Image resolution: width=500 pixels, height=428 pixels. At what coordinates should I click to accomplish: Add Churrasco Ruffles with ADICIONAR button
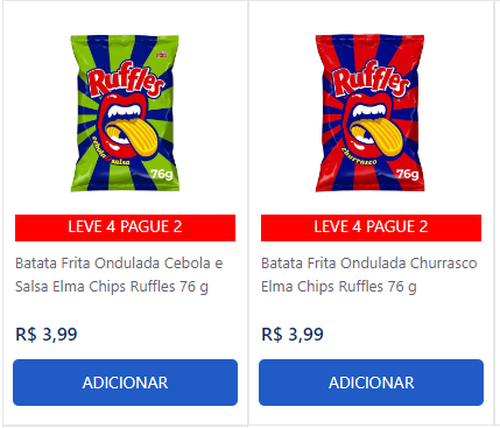(371, 382)
